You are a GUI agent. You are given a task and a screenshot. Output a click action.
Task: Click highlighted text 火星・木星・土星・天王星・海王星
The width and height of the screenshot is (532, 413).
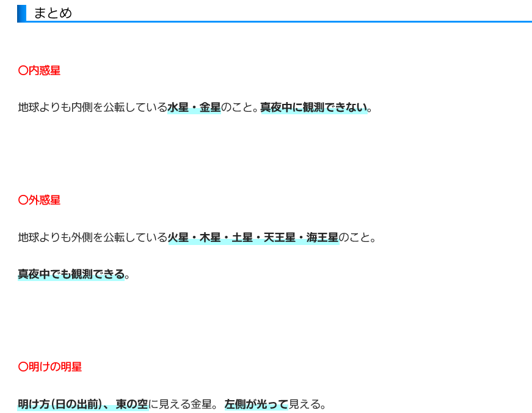tap(253, 238)
